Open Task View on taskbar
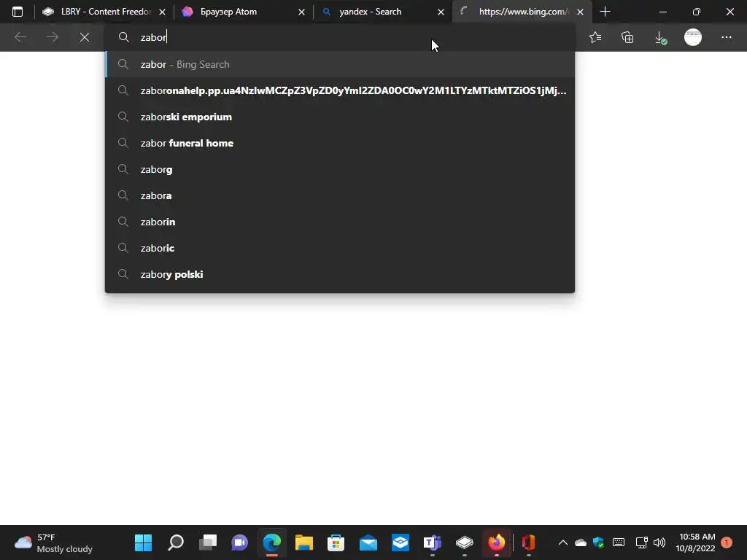The image size is (747, 560). pyautogui.click(x=208, y=542)
